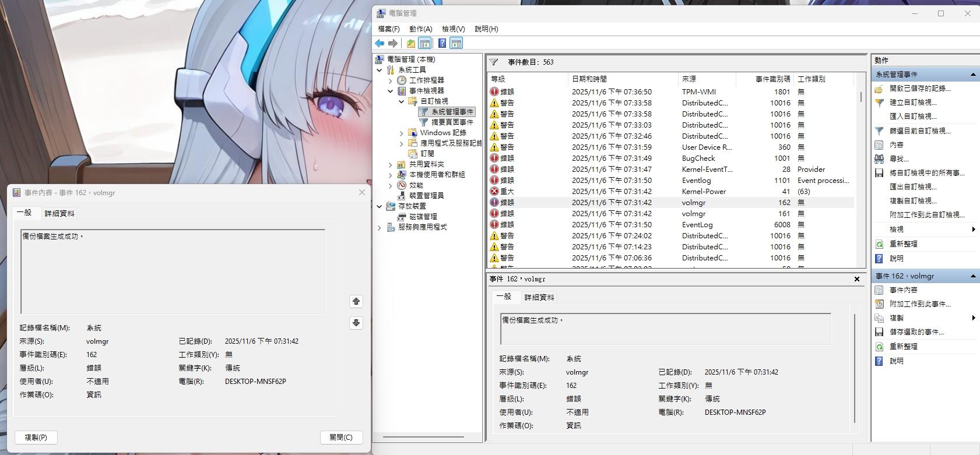The image size is (980, 455).
Task: Sort by 日期和時間 column header
Action: pyautogui.click(x=623, y=79)
